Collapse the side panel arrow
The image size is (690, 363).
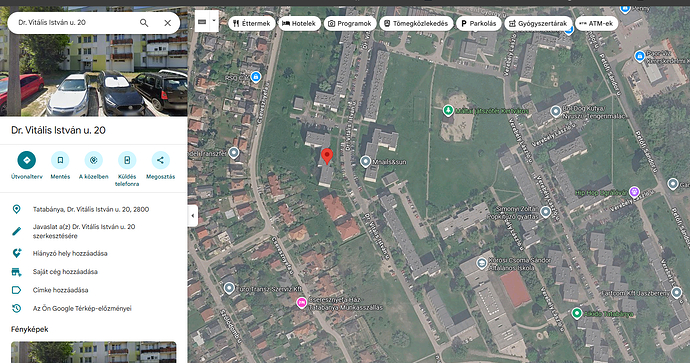pos(193,216)
